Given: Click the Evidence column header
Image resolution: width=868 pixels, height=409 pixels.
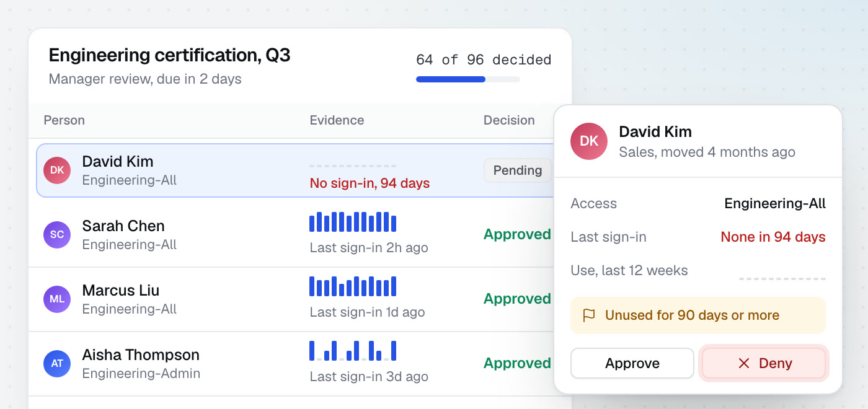Looking at the screenshot, I should [x=337, y=120].
